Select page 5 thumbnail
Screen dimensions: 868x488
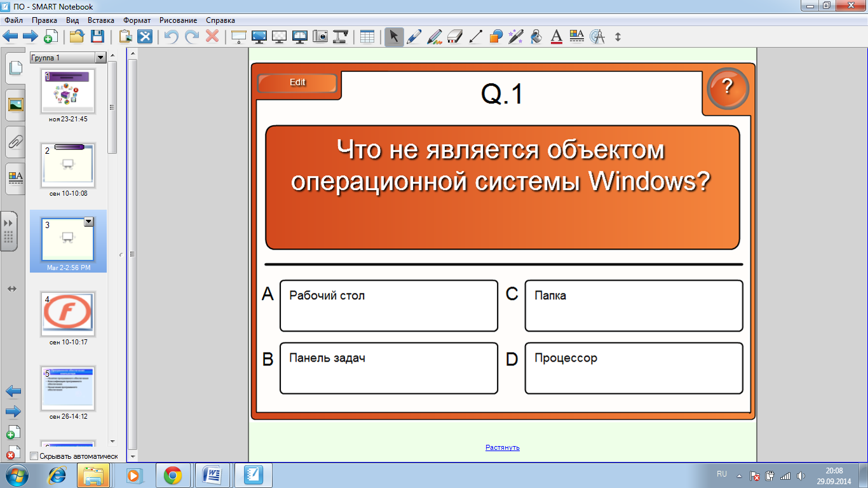click(x=68, y=389)
